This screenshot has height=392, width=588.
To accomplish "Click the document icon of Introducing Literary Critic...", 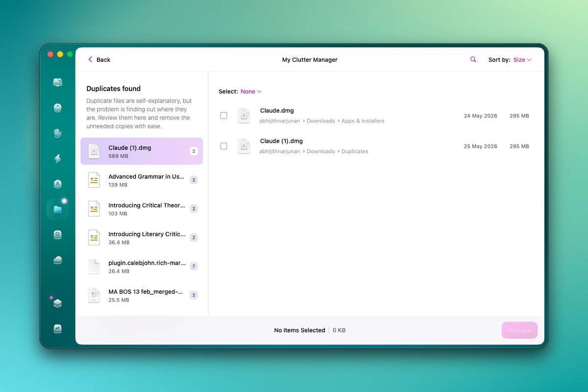I will [94, 238].
